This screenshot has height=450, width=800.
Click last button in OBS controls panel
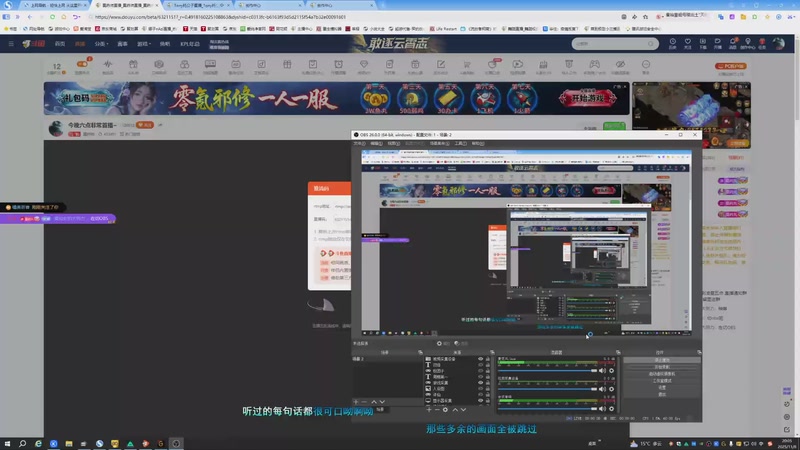(662, 394)
